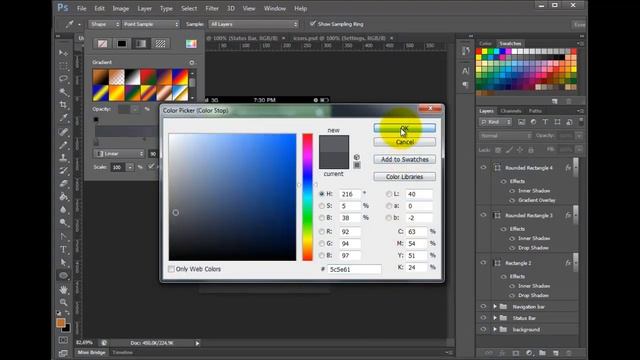Click the orange foreground color swatch
Viewport: 640px width, 360px height.
(x=60, y=322)
